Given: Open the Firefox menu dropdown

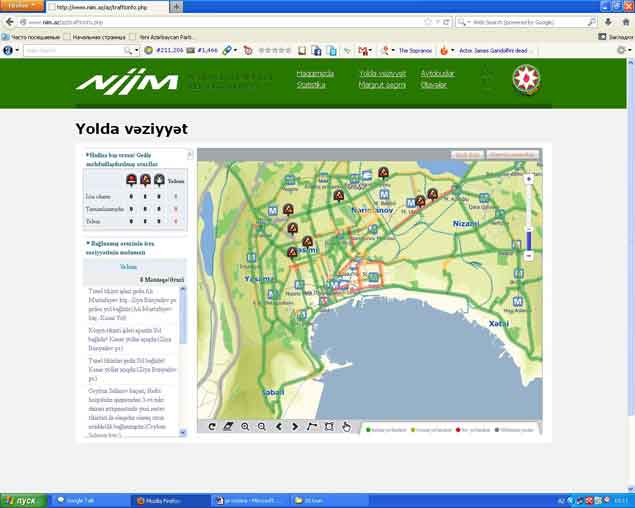Looking at the screenshot, I should tap(20, 6).
